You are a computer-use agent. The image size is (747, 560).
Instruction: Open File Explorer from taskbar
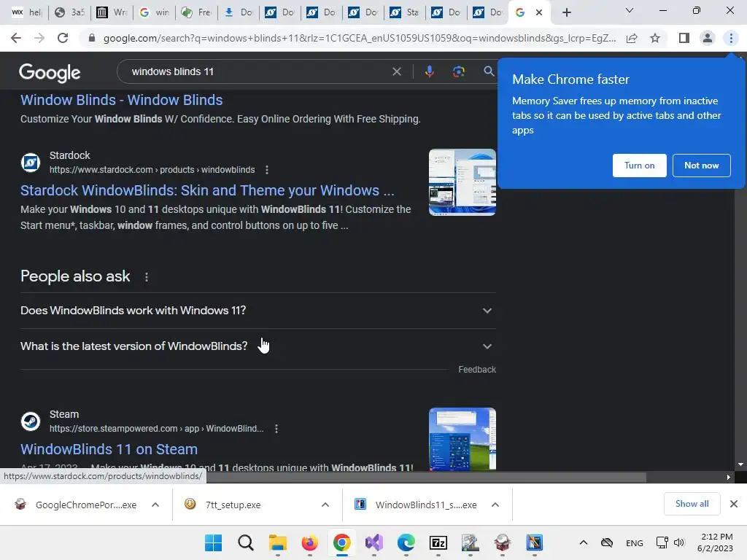(x=277, y=542)
